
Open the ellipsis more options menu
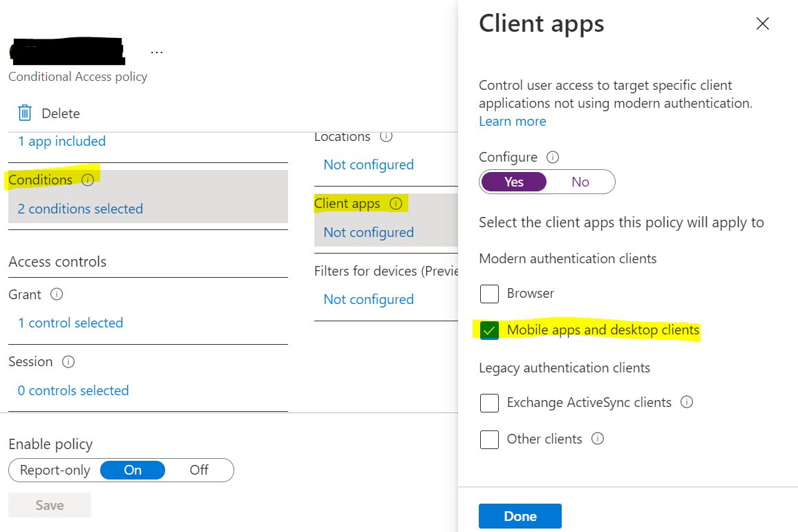point(157,52)
